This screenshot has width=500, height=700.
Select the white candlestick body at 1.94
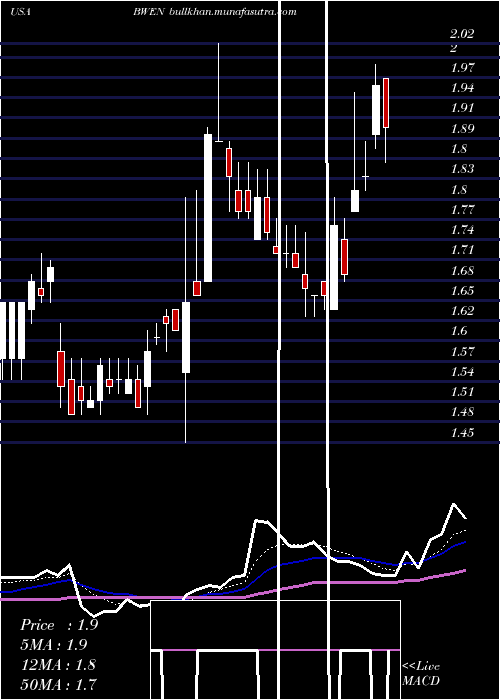376,110
